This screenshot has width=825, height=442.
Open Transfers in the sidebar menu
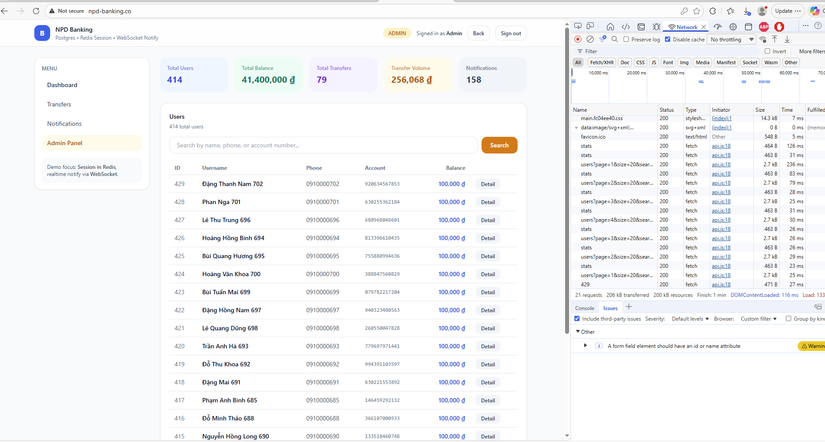59,104
